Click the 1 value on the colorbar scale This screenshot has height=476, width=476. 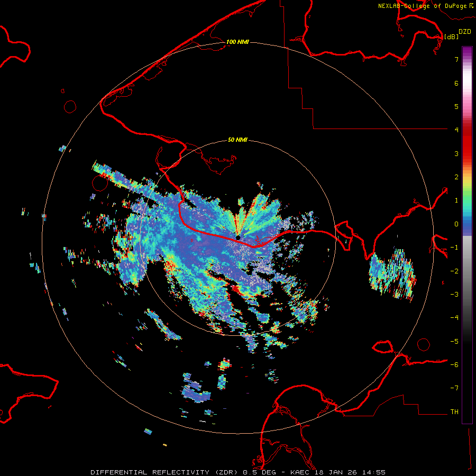click(456, 200)
